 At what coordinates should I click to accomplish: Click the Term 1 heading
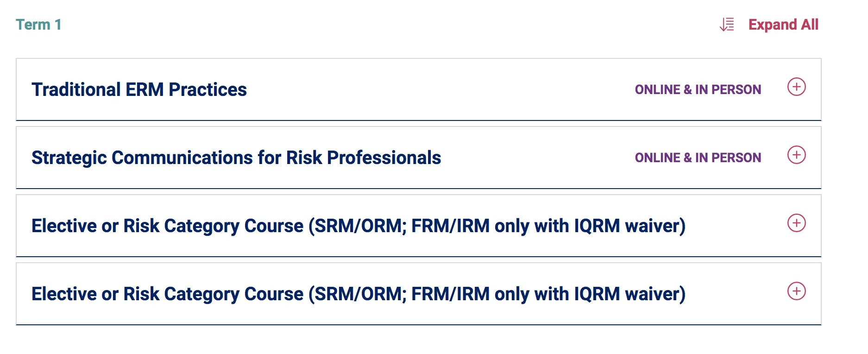[38, 25]
